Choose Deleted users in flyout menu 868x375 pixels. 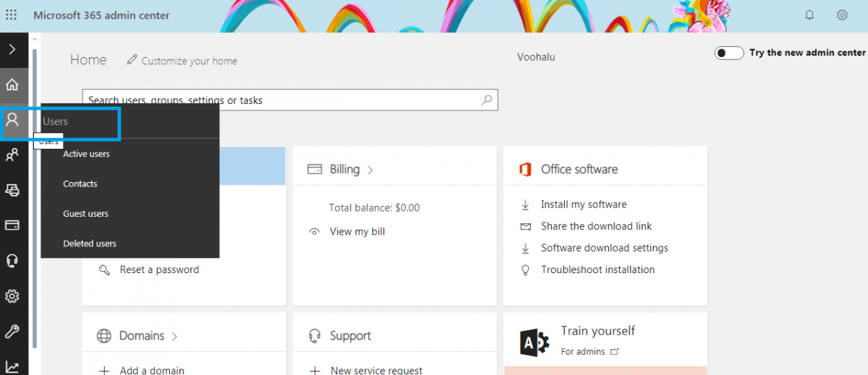coord(89,243)
